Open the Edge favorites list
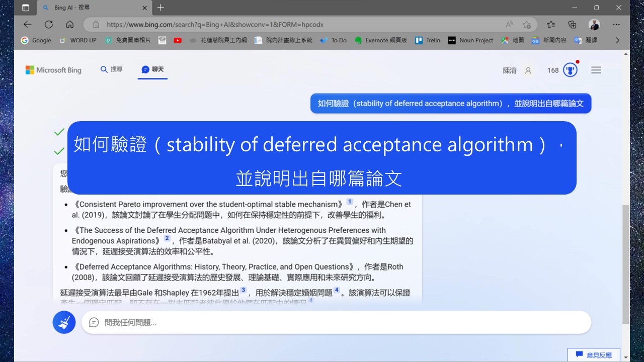644x362 pixels. [551, 24]
